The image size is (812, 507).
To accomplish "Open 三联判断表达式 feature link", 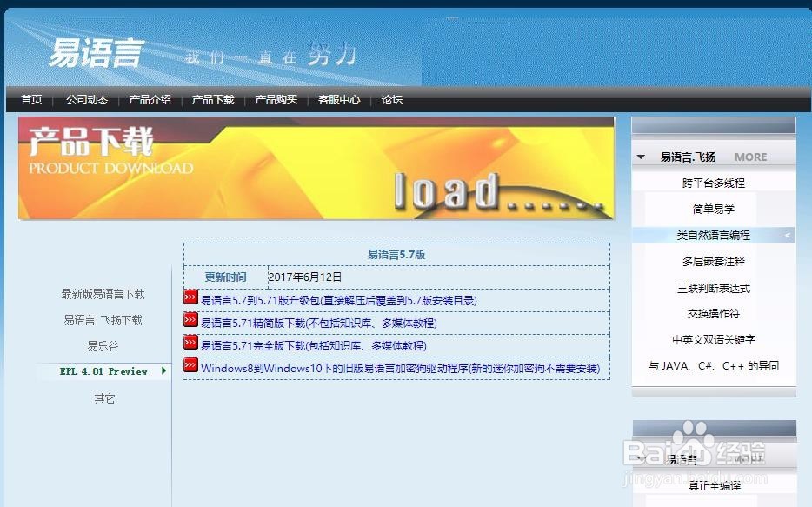I will coord(714,288).
